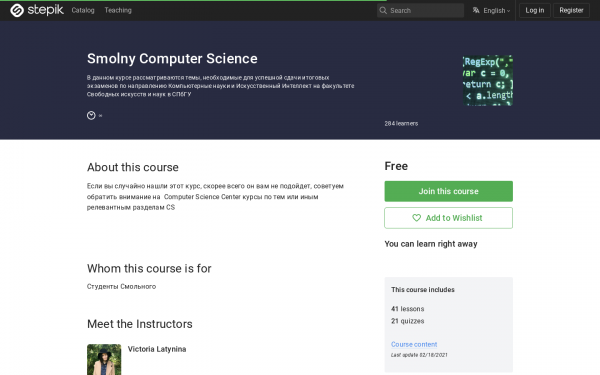This screenshot has width=600, height=375.
Task: Click You can learn right away text
Action: [431, 244]
